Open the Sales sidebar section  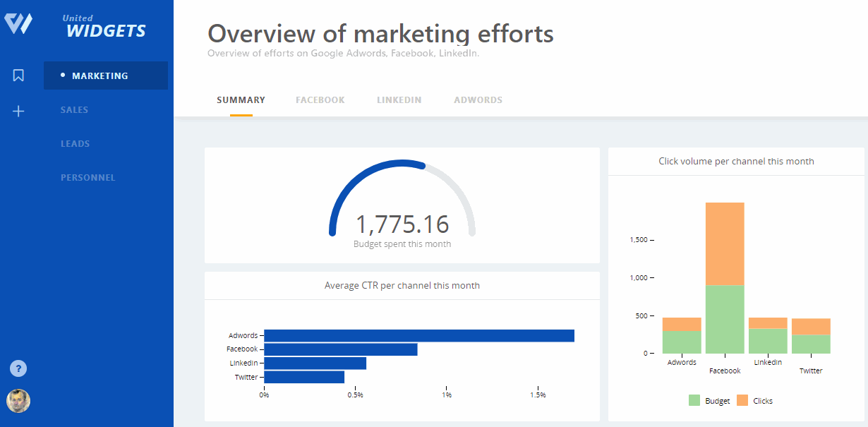(x=74, y=110)
